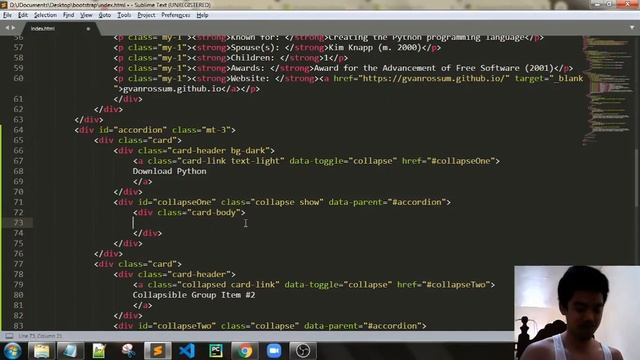Click href="#collapseOne" on line 67
Image resolution: width=640 pixels, height=360 pixels.
448,161
